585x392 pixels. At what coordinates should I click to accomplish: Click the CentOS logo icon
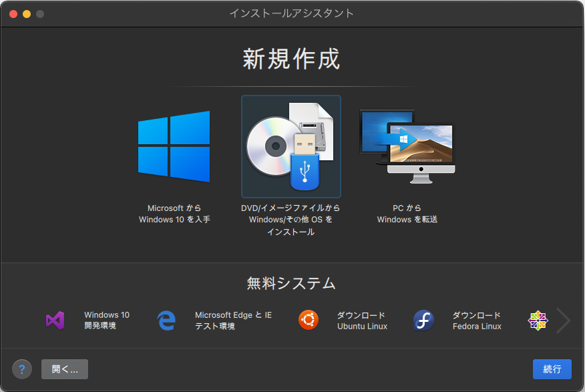tap(538, 321)
